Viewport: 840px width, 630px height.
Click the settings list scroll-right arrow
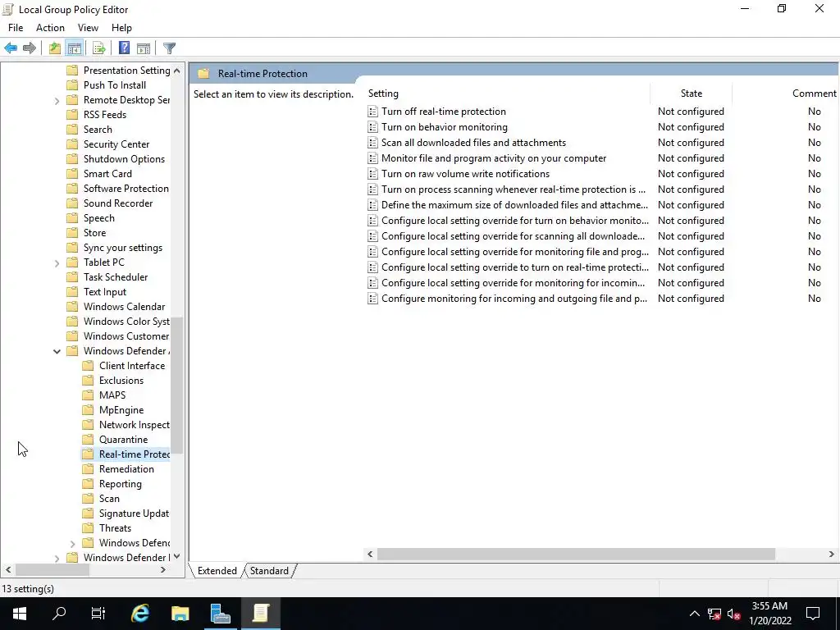(x=832, y=555)
